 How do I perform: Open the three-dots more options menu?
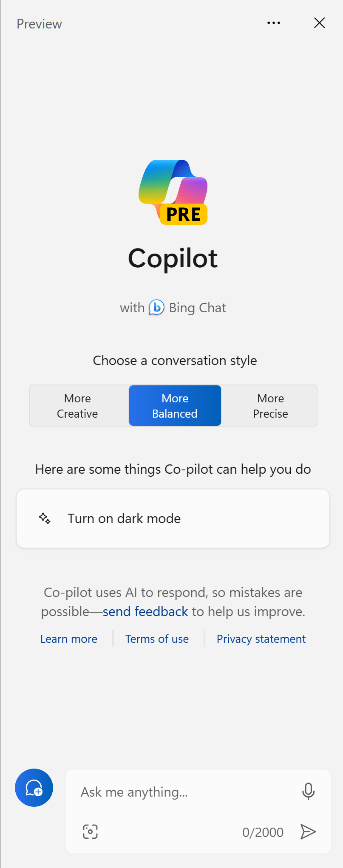(274, 23)
